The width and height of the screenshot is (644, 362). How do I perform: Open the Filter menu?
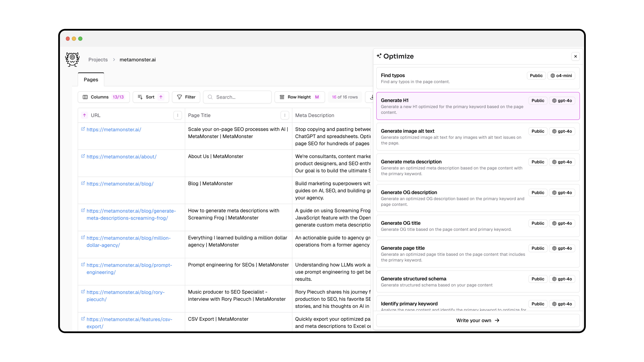click(186, 97)
